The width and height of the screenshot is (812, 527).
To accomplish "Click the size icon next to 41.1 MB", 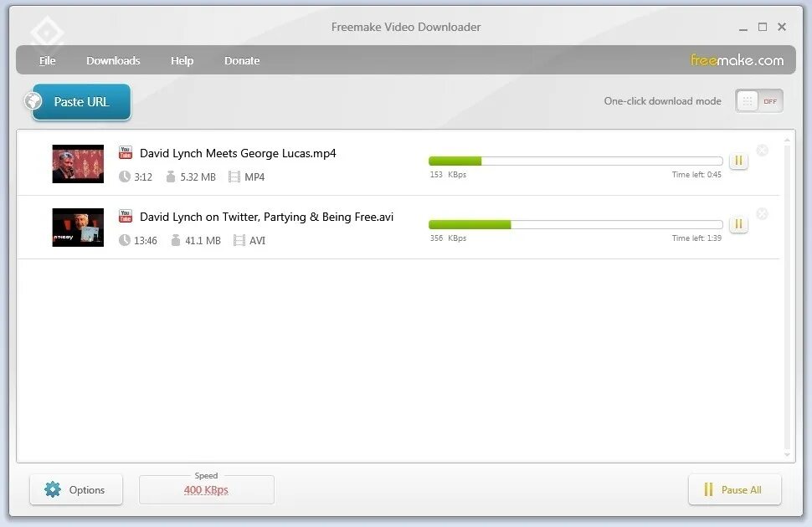I will click(176, 240).
